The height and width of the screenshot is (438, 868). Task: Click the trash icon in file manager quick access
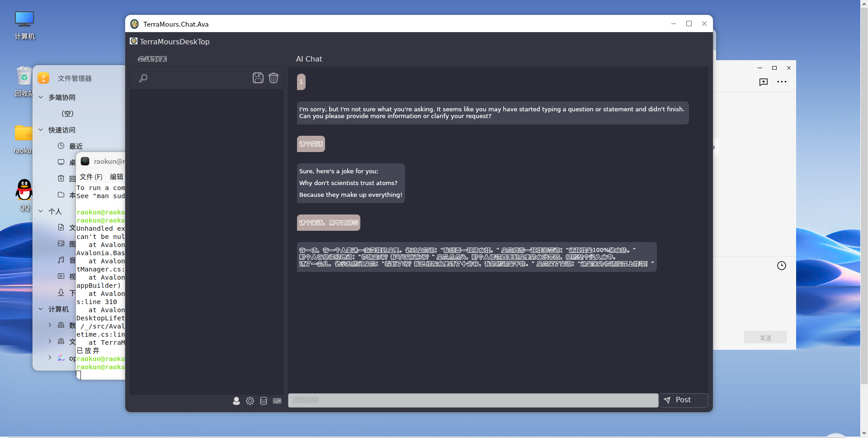(x=61, y=178)
